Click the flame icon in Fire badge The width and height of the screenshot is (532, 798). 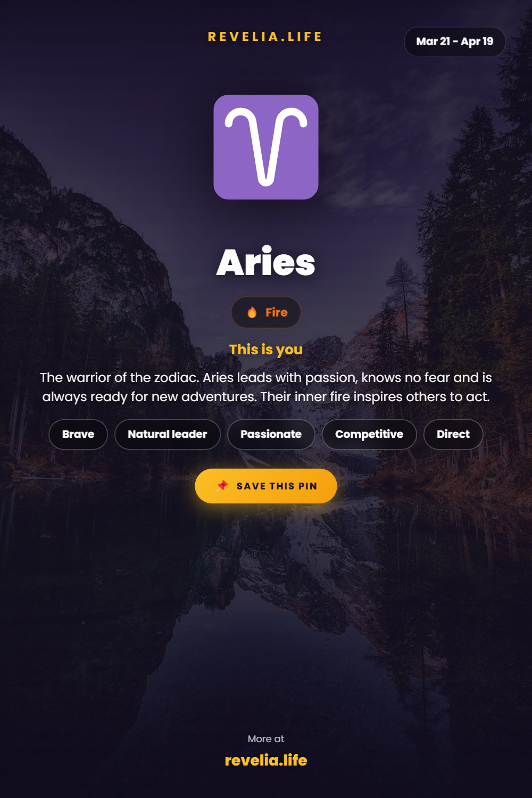(x=252, y=312)
